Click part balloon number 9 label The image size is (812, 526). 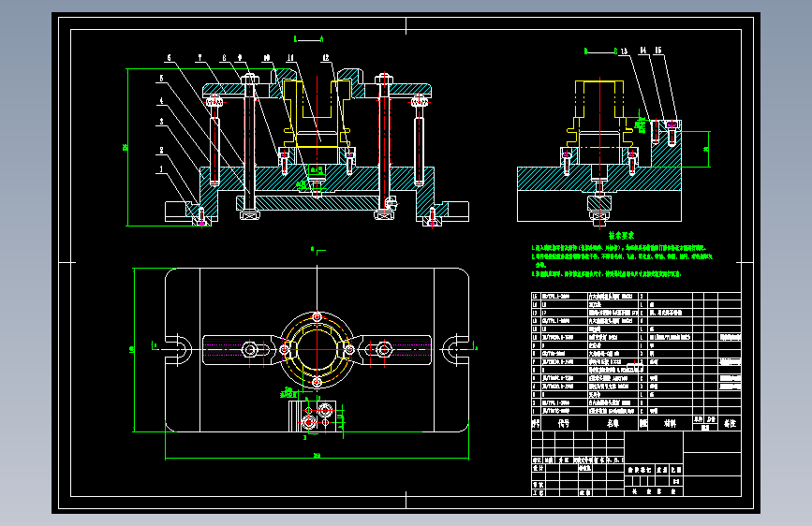coord(240,58)
